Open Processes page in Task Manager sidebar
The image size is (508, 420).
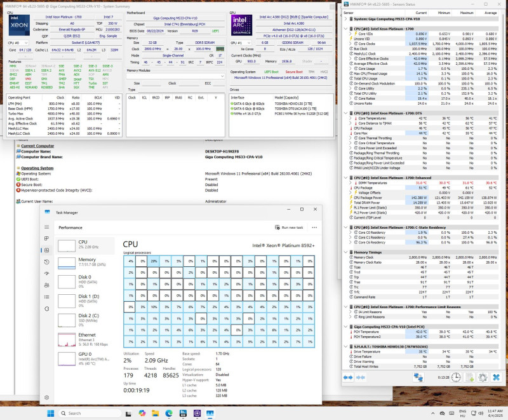point(46,238)
